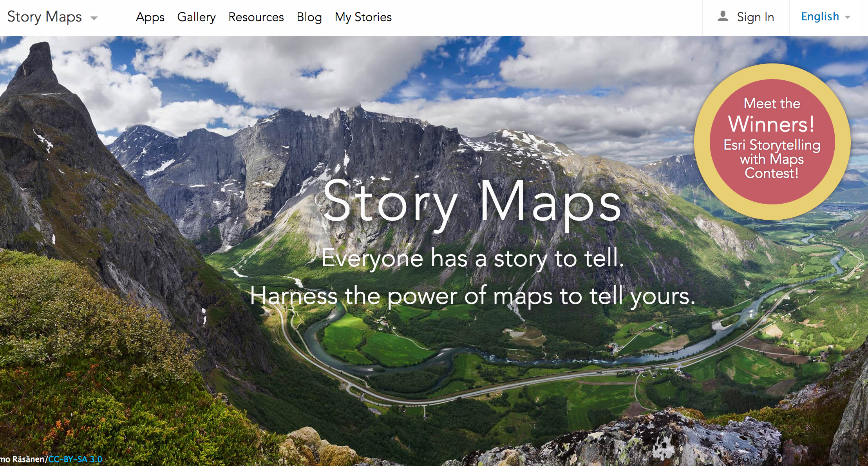Image resolution: width=868 pixels, height=466 pixels.
Task: Click the Harness the power of maps line
Action: point(472,296)
